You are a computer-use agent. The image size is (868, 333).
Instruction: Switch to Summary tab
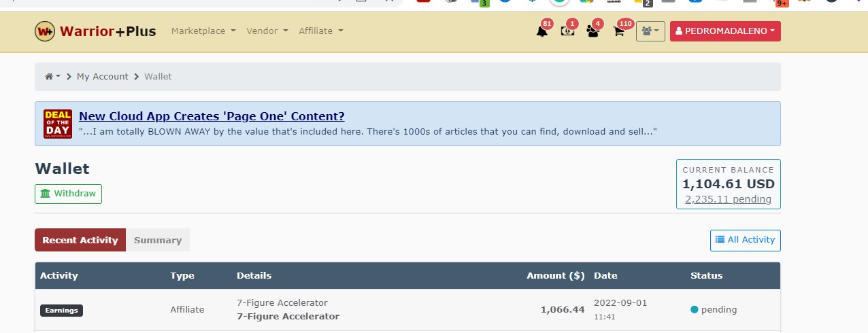(x=158, y=240)
